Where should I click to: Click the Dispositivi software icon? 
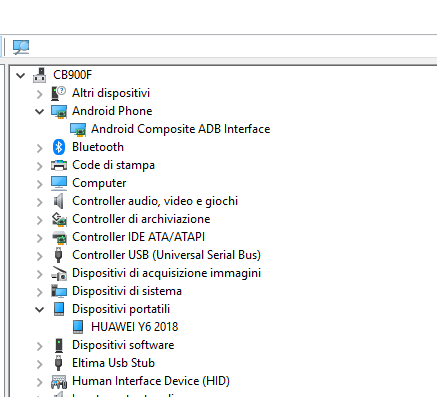coord(59,345)
